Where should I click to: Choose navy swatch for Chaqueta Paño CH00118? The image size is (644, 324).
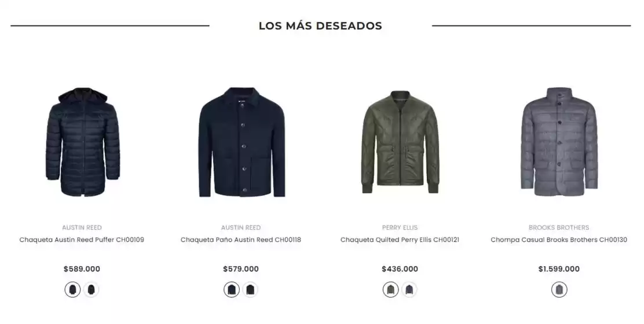[x=232, y=289]
